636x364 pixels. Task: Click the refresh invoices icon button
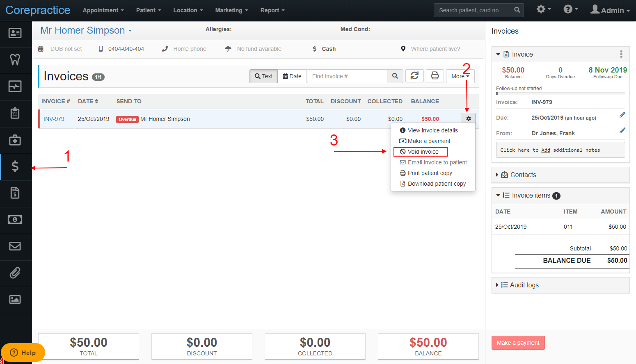pos(414,76)
